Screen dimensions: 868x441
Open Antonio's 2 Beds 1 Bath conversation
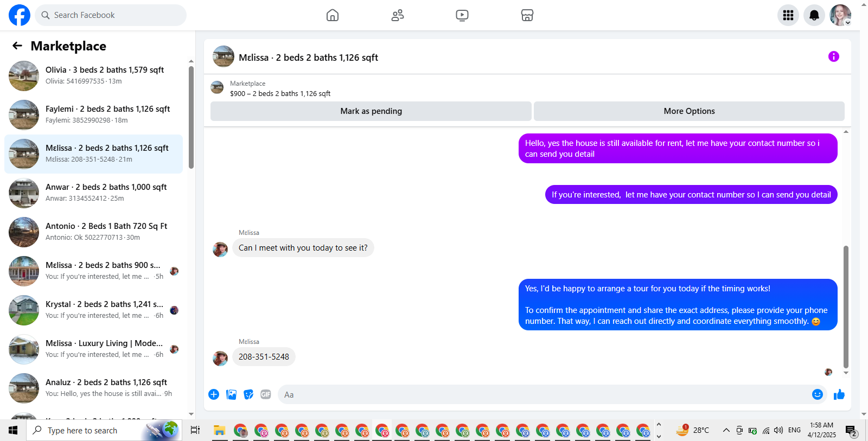[93, 232]
